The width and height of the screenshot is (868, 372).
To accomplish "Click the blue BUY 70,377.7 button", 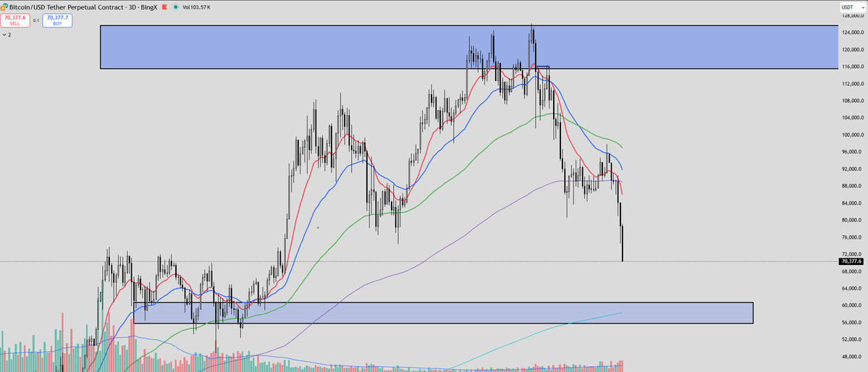I will click(x=56, y=20).
